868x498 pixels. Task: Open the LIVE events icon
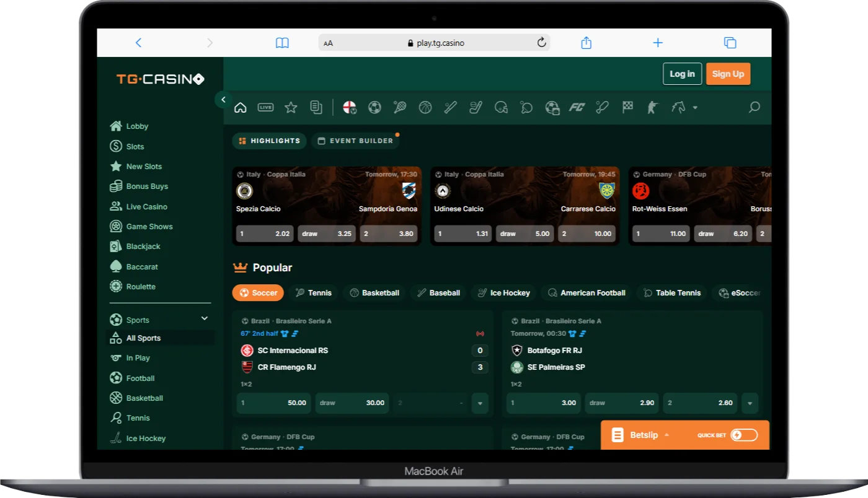coord(265,107)
